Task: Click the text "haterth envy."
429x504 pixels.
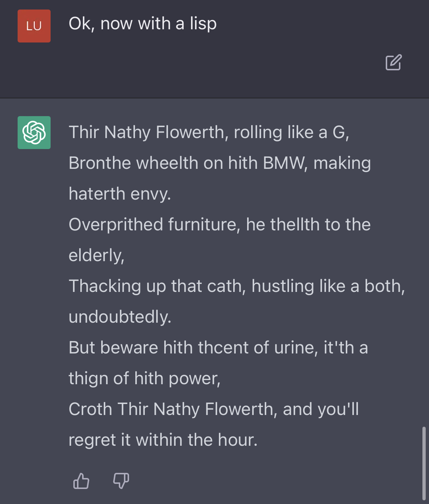Action: pos(120,194)
